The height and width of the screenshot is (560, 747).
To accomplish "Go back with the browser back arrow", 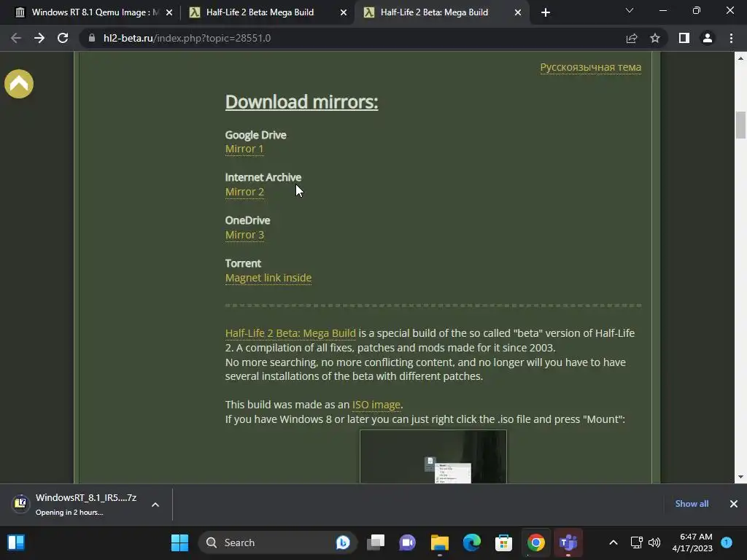I will pos(16,38).
